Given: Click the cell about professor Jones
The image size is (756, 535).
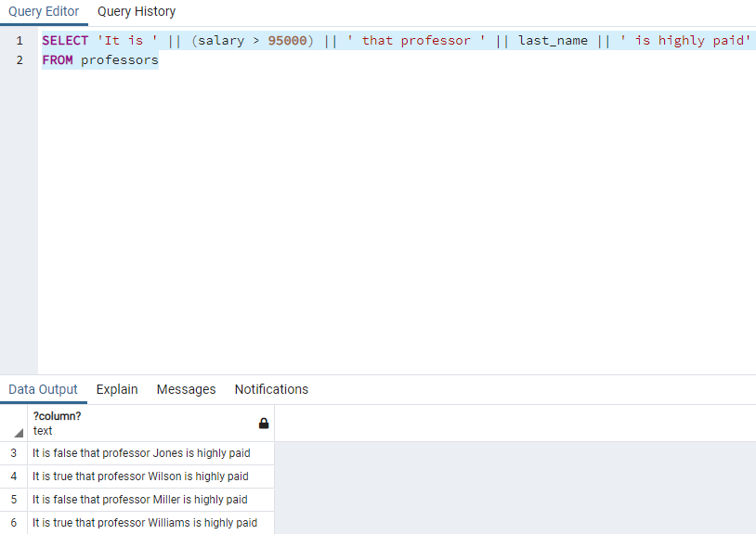Looking at the screenshot, I should coord(150,453).
